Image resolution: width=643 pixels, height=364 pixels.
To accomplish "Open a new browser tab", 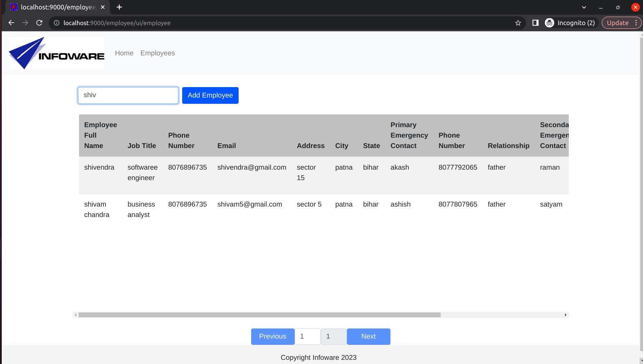I will coord(119,7).
